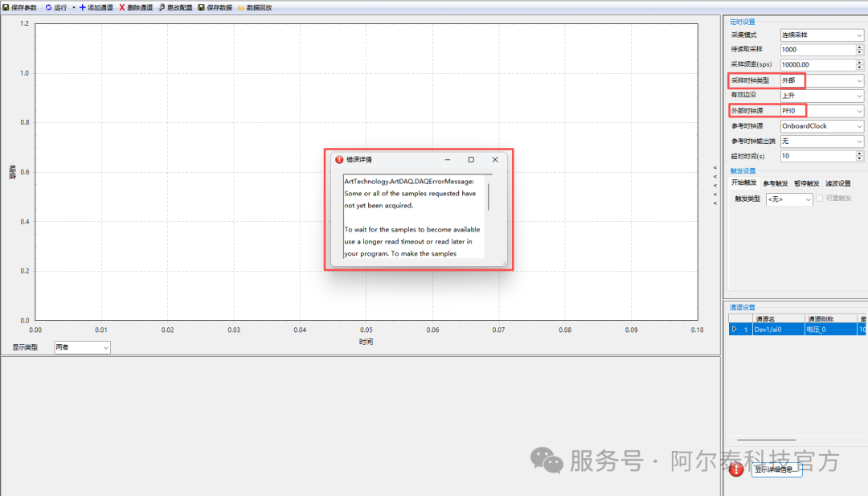Click the 添加通道 plus icon

82,7
